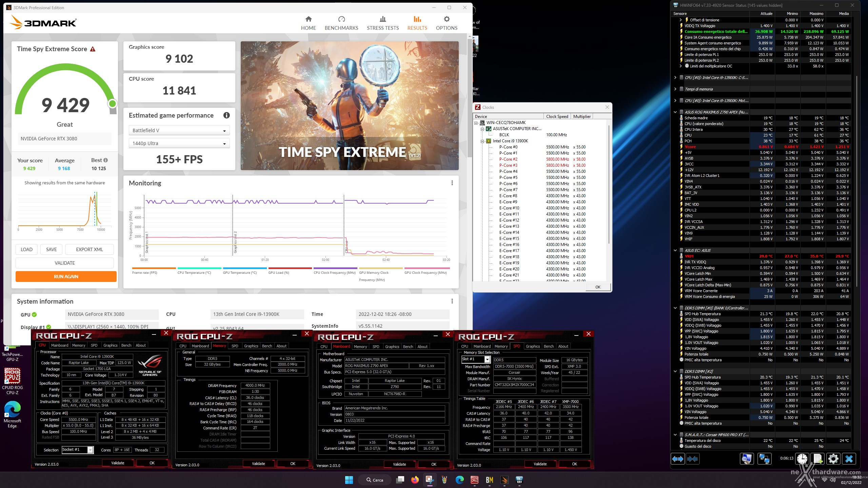This screenshot has width=868, height=488.
Task: Click HWiNFO log sheet with plus icon
Action: (x=817, y=459)
